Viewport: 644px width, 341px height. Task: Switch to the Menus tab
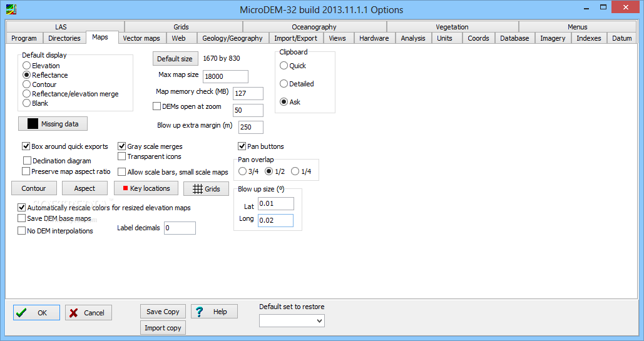(x=578, y=27)
